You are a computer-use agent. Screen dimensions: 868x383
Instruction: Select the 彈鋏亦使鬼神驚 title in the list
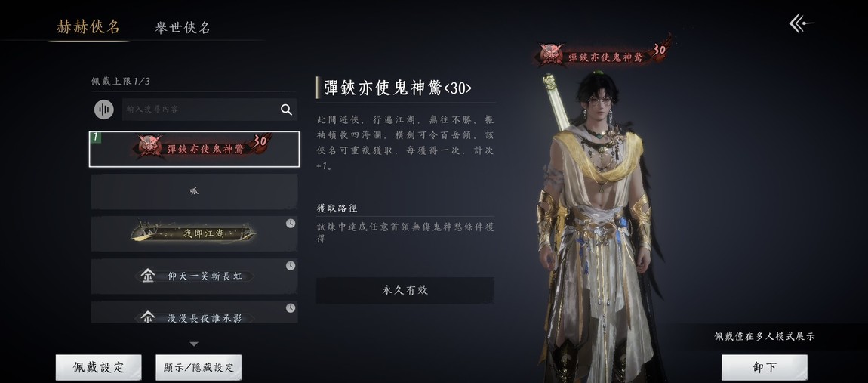pyautogui.click(x=194, y=149)
